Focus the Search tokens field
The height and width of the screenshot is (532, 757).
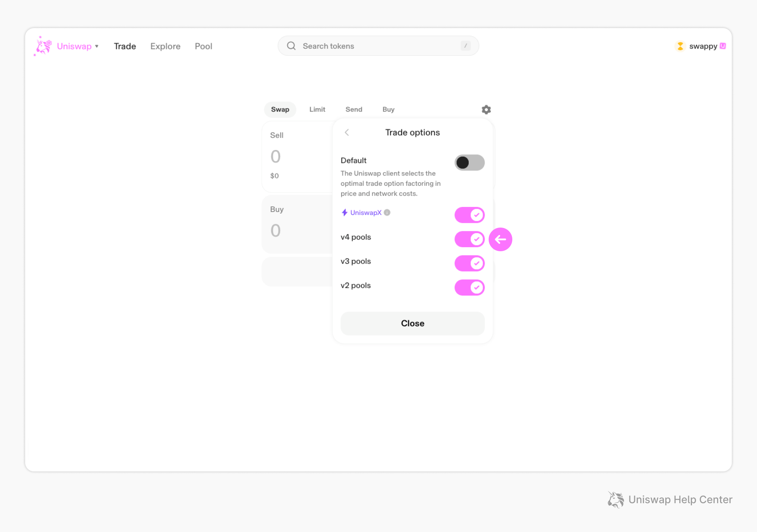click(378, 46)
